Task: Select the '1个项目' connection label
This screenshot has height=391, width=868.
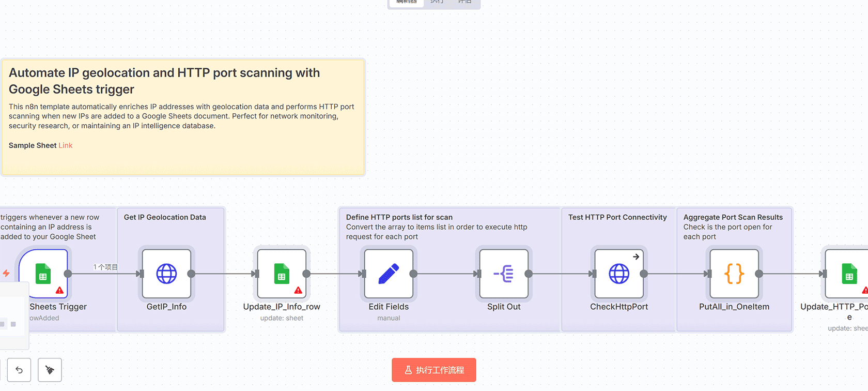Action: click(105, 267)
